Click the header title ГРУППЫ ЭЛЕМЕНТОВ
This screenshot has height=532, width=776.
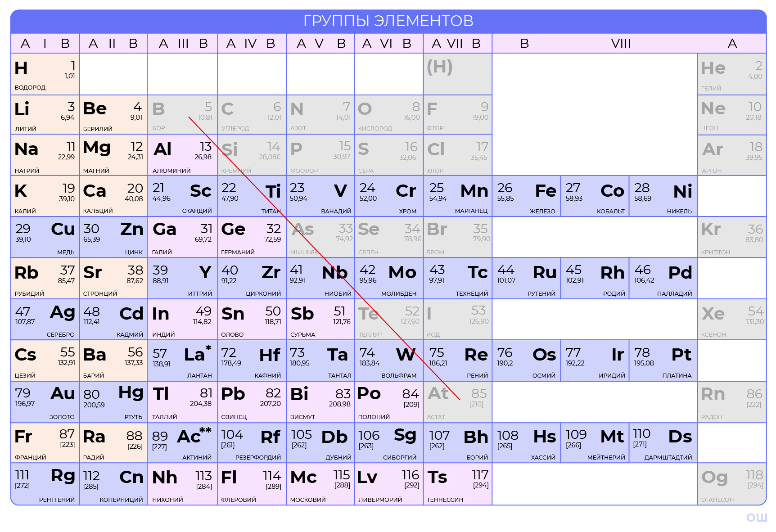pyautogui.click(x=388, y=21)
